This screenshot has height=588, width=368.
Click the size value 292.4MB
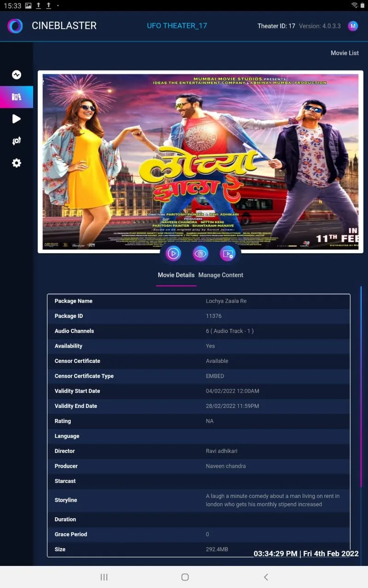pos(217,549)
